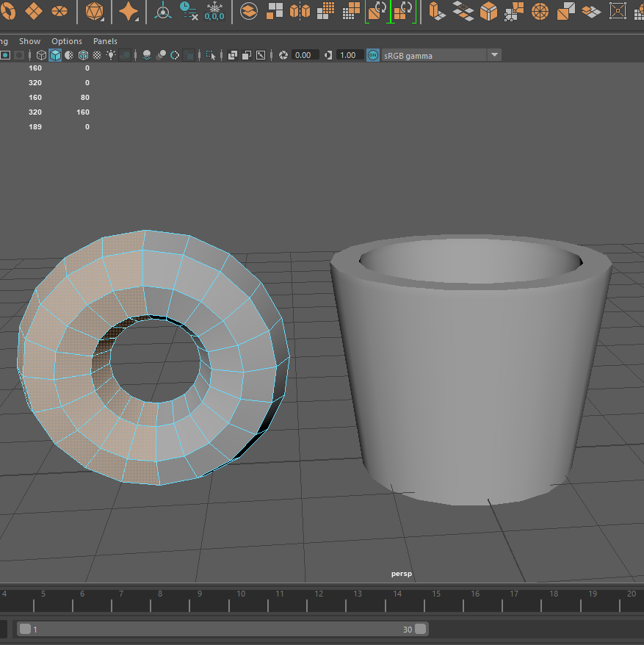The height and width of the screenshot is (645, 644).
Task: Click the bevel cube shelf icon
Action: [x=488, y=11]
